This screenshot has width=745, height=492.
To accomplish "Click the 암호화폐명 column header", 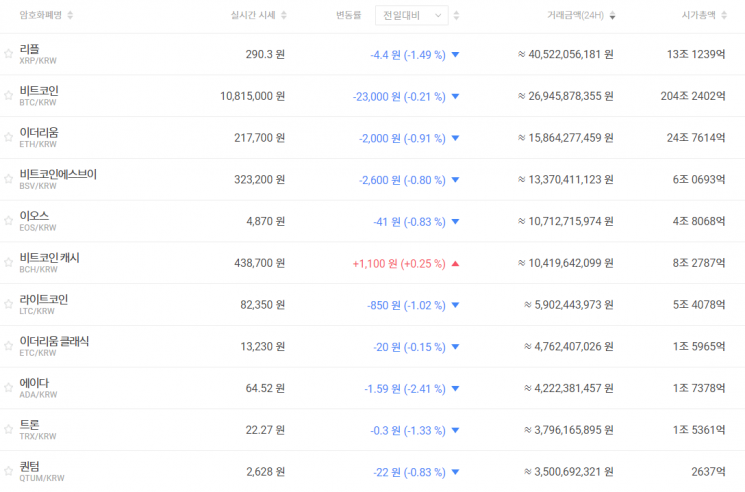I will pyautogui.click(x=40, y=15).
